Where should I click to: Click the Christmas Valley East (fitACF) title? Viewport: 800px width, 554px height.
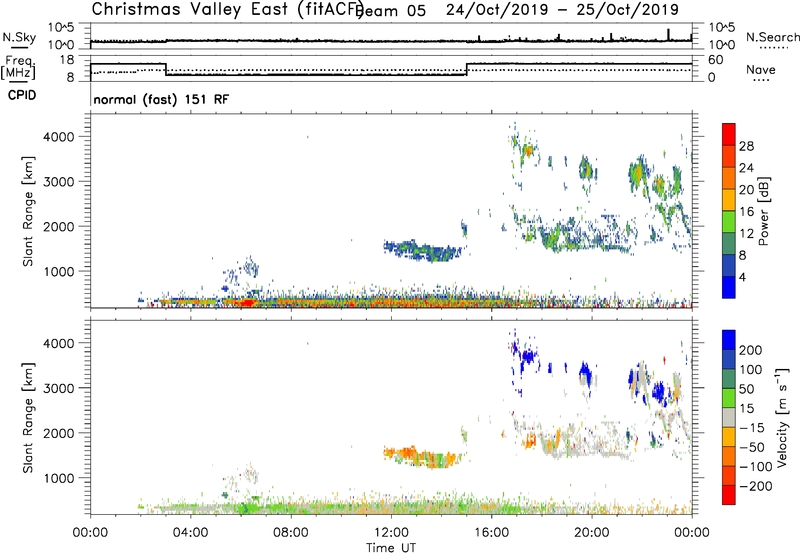click(228, 9)
